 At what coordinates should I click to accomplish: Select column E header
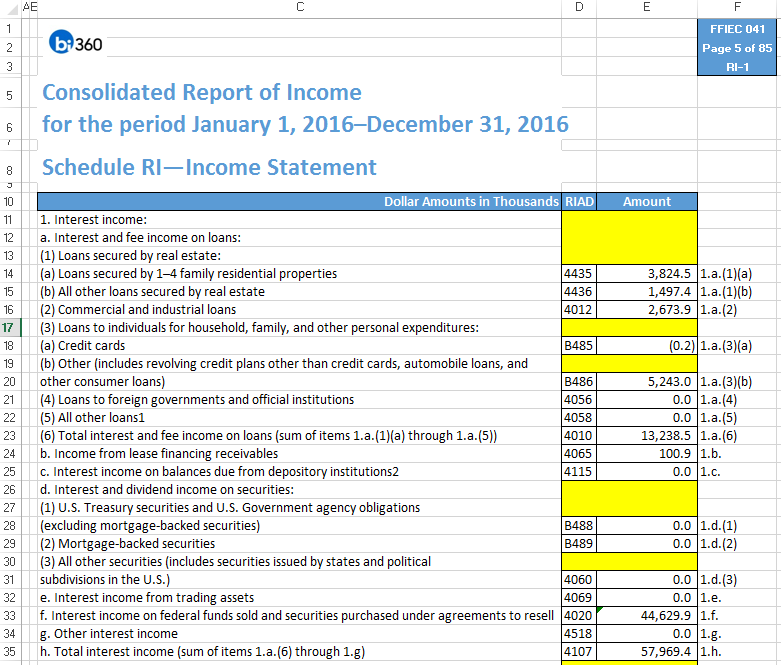[x=646, y=8]
